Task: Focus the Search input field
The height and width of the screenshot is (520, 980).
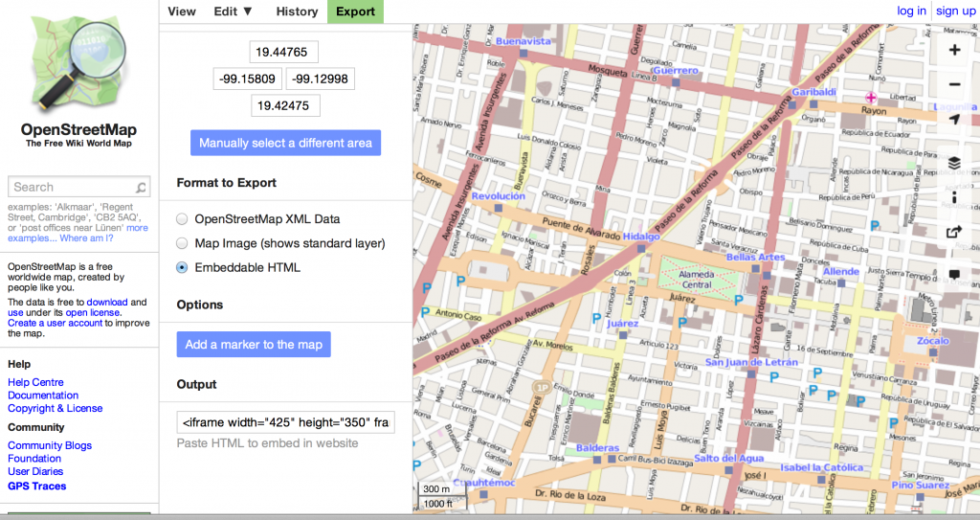Action: click(78, 187)
